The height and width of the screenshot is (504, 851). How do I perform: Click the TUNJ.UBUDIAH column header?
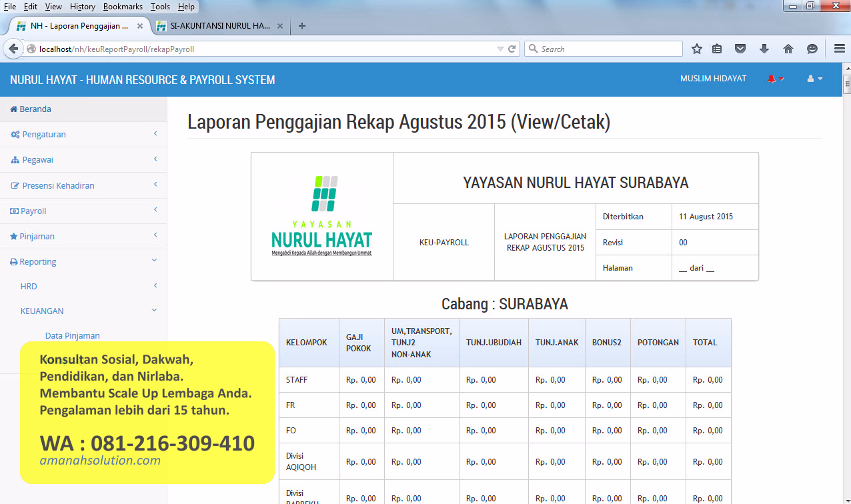pyautogui.click(x=494, y=343)
